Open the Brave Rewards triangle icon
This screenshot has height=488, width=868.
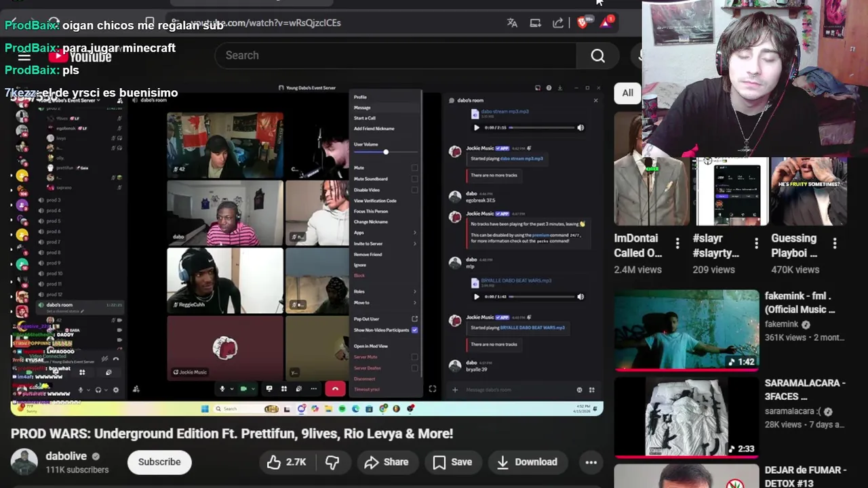tap(606, 22)
